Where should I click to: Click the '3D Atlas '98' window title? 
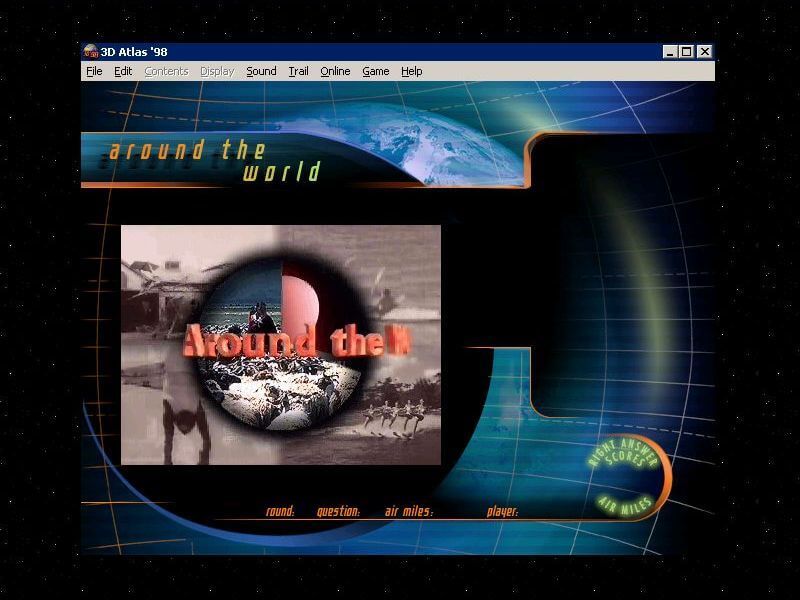click(x=134, y=52)
